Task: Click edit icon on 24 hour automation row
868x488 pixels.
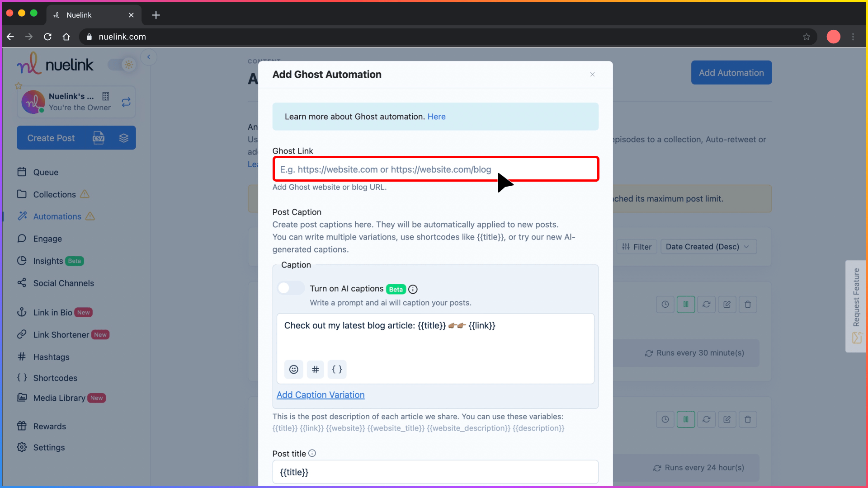Action: coord(727,419)
